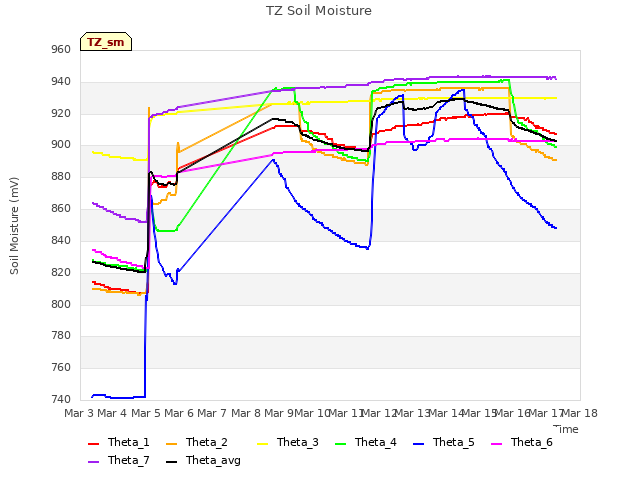Image resolution: width=640 pixels, height=480 pixels.
Task: Click the 760 y-axis tick label
Action: pyautogui.click(x=61, y=368)
